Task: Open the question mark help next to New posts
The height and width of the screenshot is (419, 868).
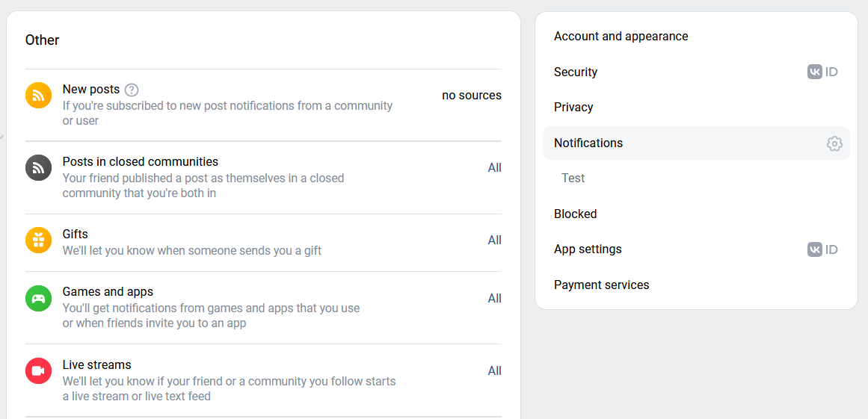Action: (131, 90)
